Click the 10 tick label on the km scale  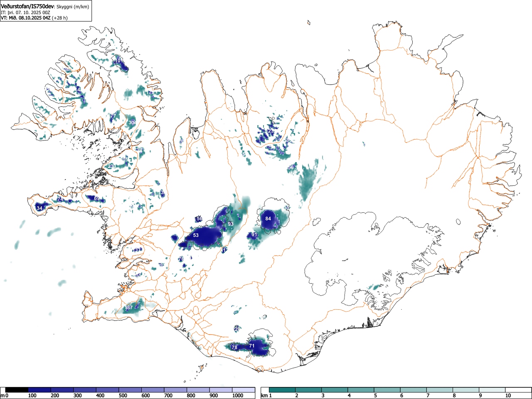tap(508, 396)
